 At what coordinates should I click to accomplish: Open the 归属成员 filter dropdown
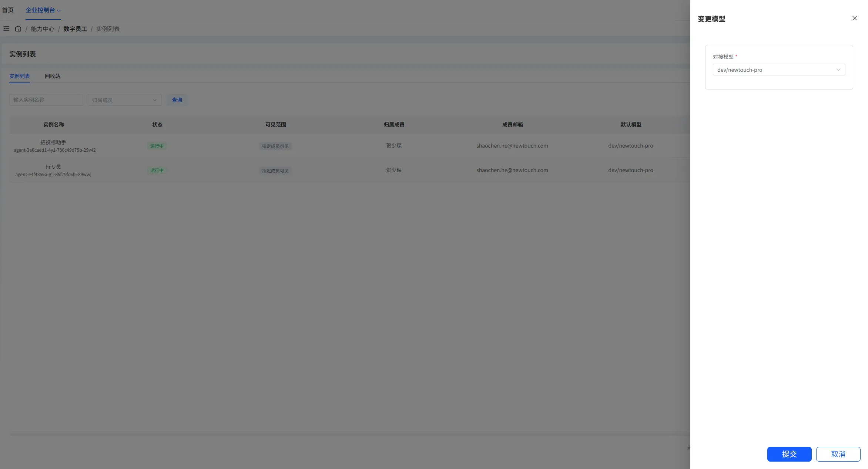coord(124,100)
